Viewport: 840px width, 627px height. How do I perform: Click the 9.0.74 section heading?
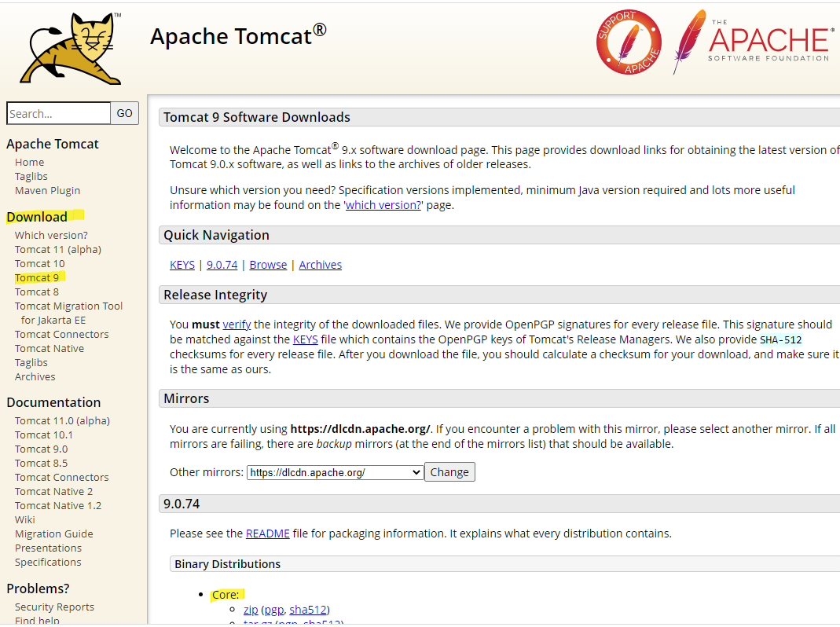[182, 504]
